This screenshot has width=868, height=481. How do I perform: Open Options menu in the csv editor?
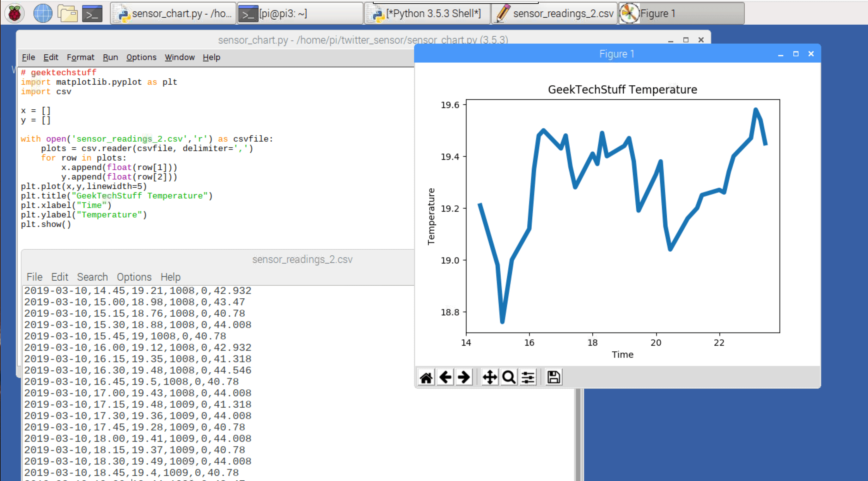coord(134,277)
